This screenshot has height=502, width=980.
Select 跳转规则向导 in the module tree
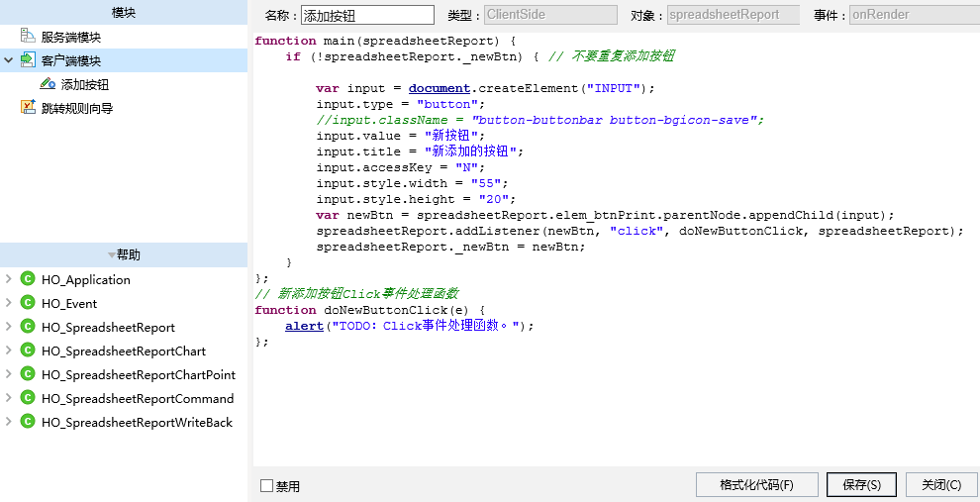tap(77, 108)
